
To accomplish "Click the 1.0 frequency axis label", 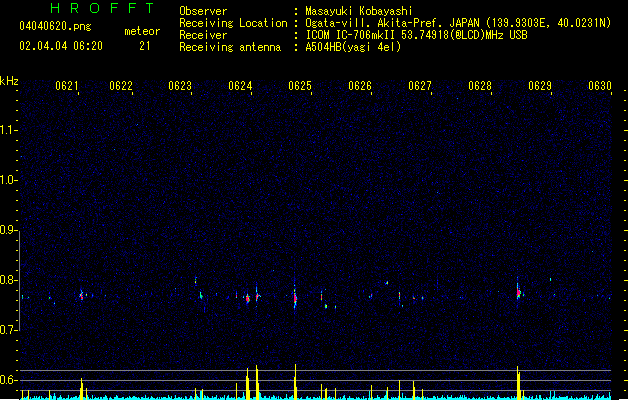I will (x=8, y=180).
